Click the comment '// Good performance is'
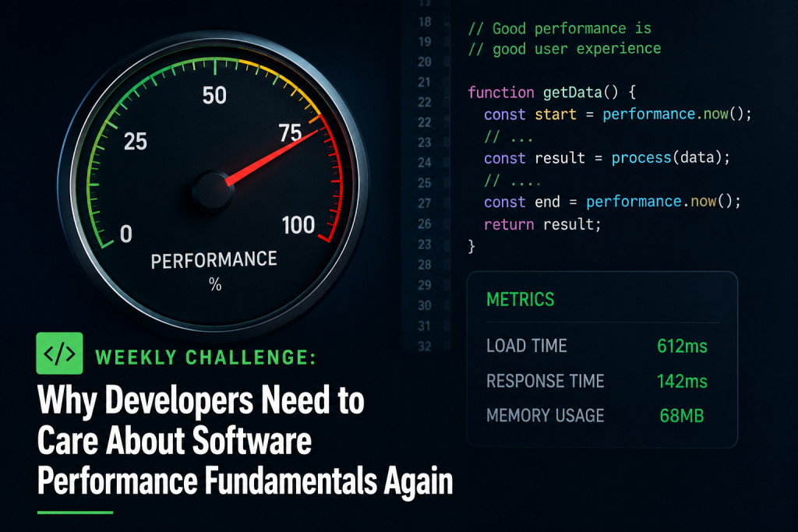 pos(560,29)
